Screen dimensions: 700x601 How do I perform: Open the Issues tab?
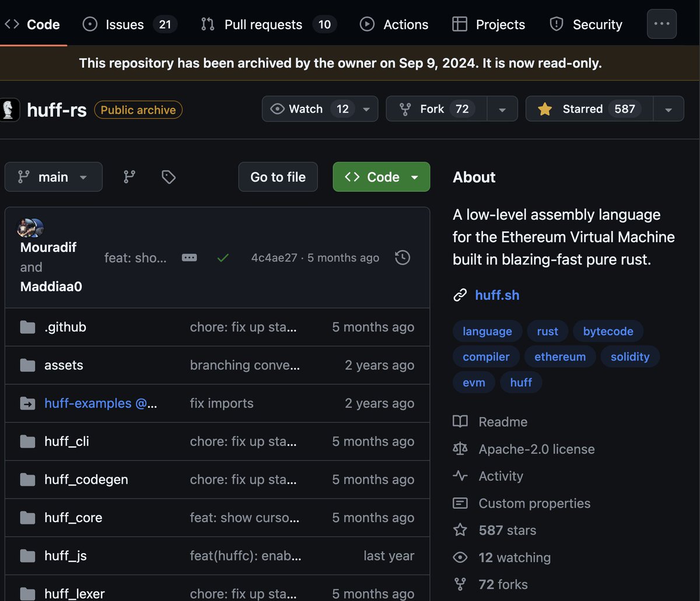(129, 25)
